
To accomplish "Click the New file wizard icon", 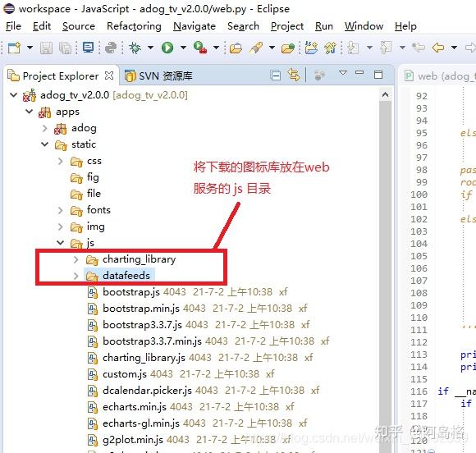I will (14, 48).
